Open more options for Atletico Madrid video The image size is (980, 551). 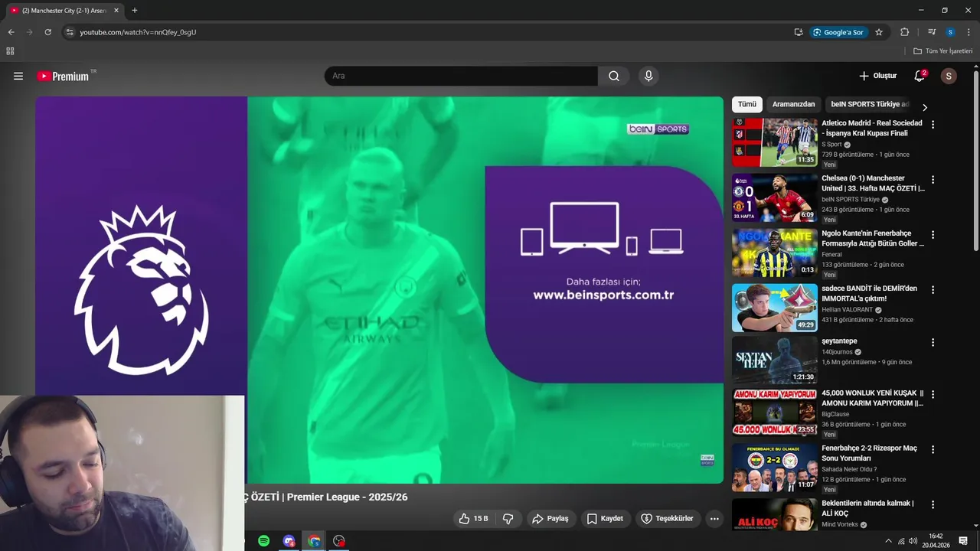pos(933,124)
